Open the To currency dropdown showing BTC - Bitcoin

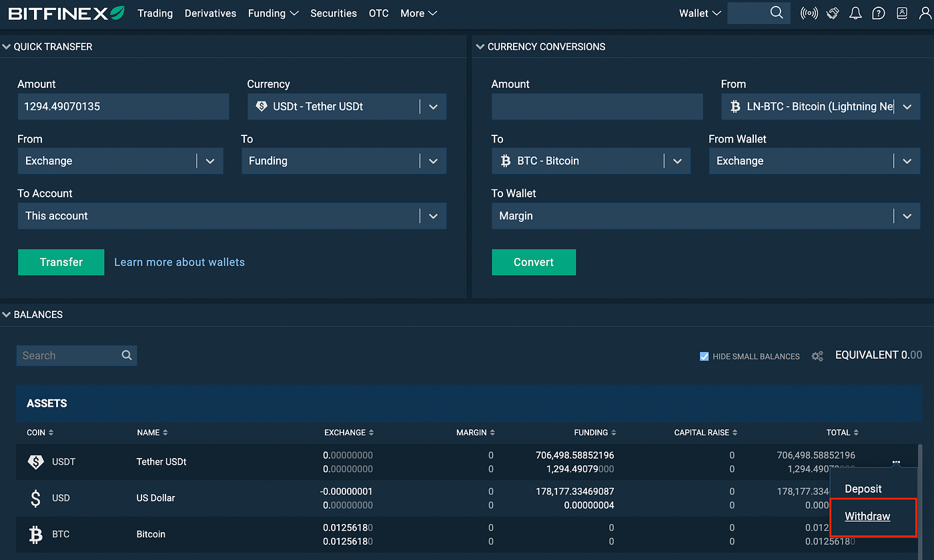pos(591,161)
